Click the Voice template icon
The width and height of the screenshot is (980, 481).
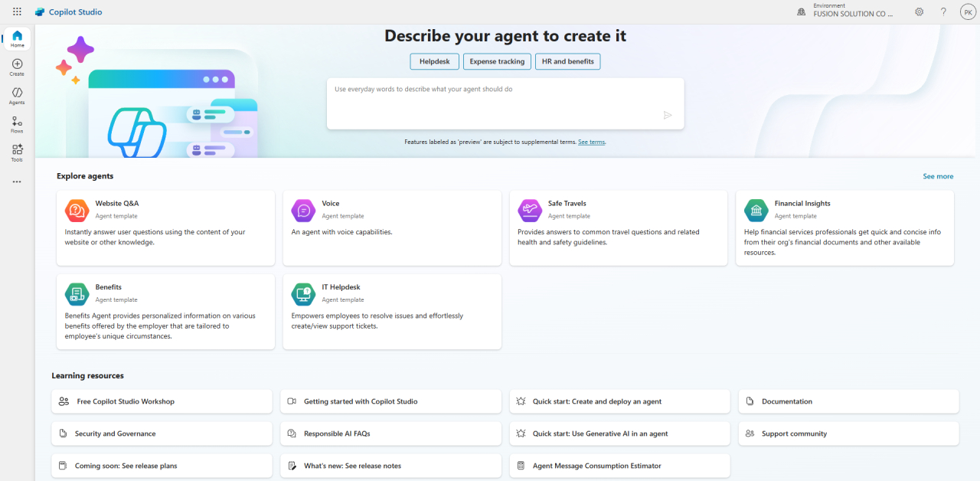[303, 210]
